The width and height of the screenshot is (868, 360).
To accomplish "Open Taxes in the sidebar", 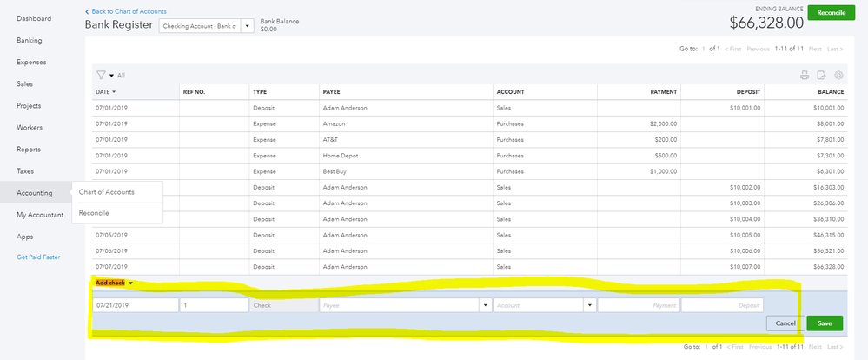I will [x=25, y=171].
